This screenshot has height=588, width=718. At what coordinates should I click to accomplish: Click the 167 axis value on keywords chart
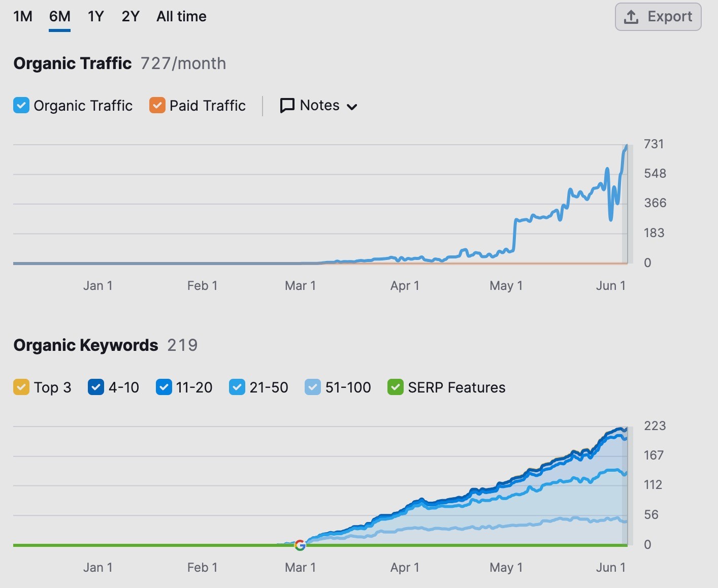click(654, 455)
